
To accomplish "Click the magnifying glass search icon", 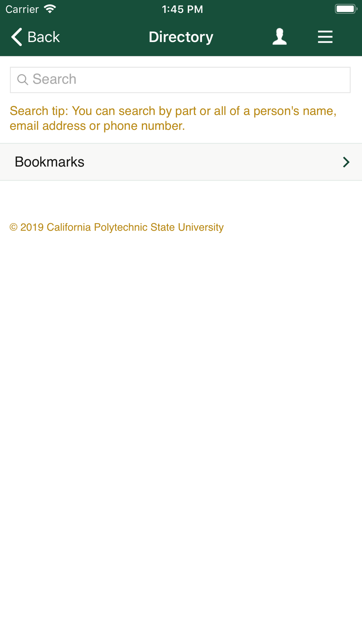I will [x=22, y=80].
